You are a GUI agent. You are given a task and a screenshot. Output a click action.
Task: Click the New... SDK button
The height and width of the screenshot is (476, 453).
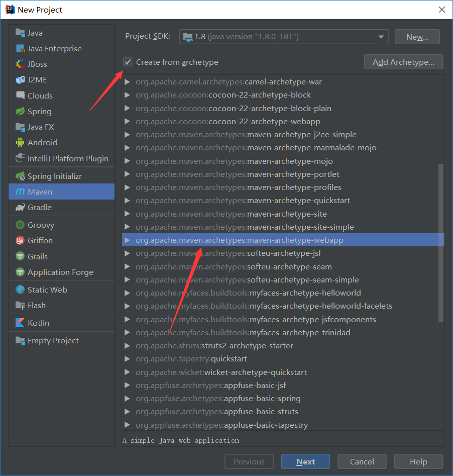click(x=417, y=37)
